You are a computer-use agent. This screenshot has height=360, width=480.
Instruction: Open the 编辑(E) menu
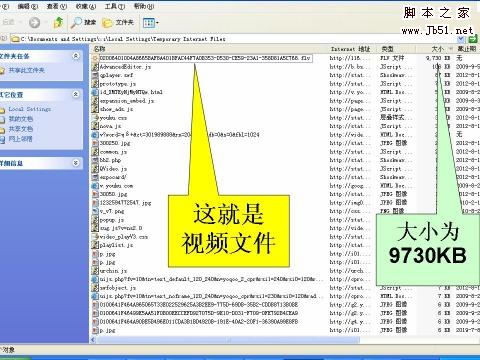tap(27, 6)
